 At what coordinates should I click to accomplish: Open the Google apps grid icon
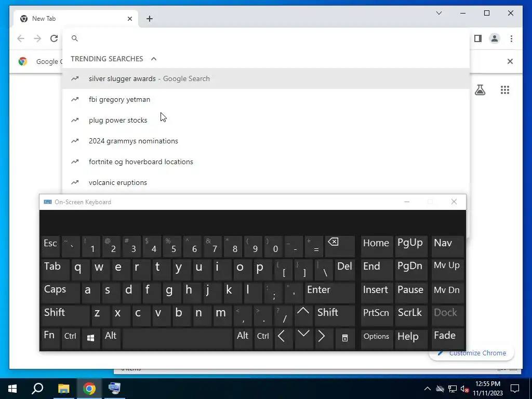point(505,90)
